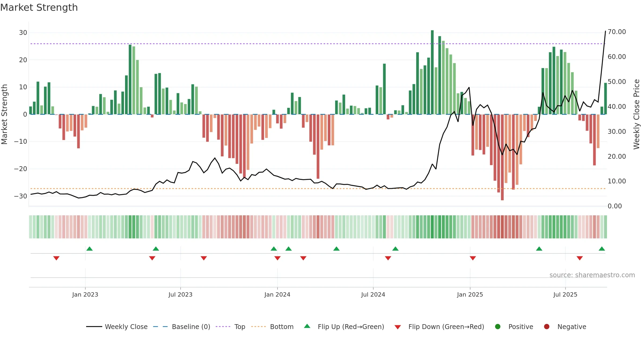Select the red flip-down triangle in May 2023
This screenshot has width=644, height=362.
click(152, 258)
